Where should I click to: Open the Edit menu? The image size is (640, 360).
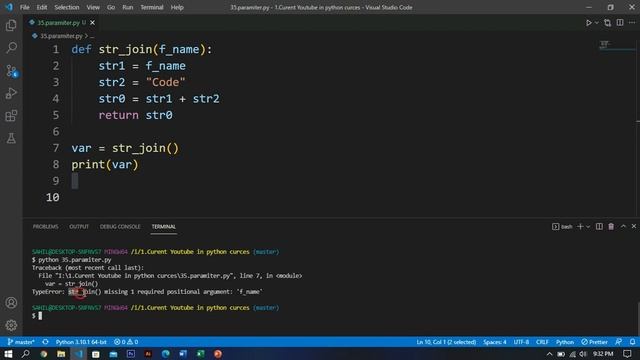(42, 7)
